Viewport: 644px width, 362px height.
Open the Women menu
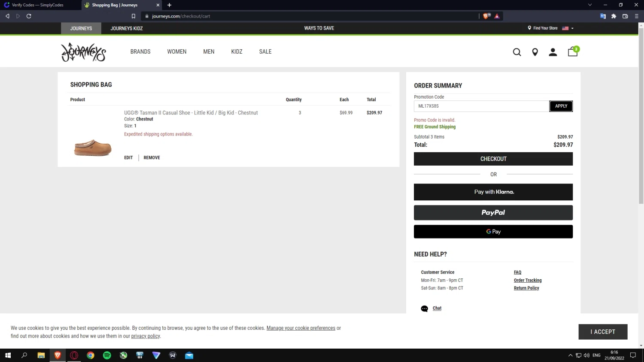tap(177, 51)
